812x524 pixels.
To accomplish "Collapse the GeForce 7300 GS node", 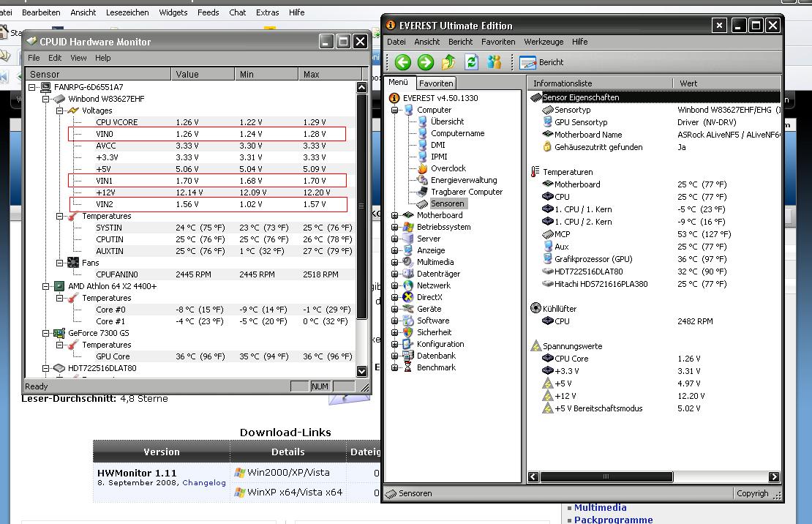I will tap(45, 333).
